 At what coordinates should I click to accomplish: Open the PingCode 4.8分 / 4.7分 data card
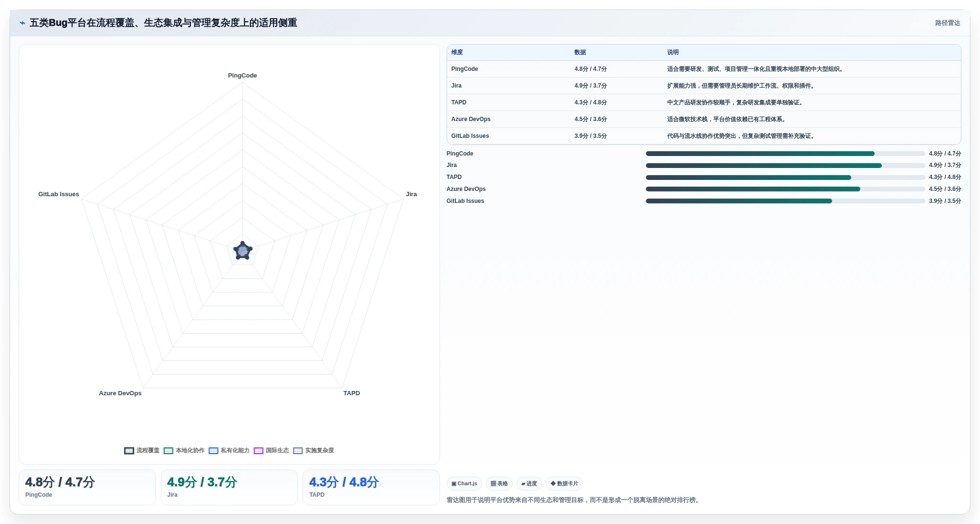87,487
